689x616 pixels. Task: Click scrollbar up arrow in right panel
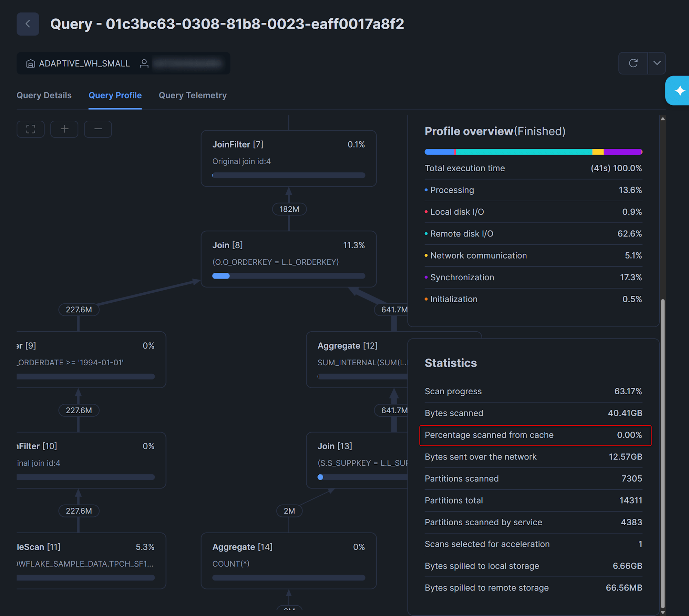[x=662, y=119]
